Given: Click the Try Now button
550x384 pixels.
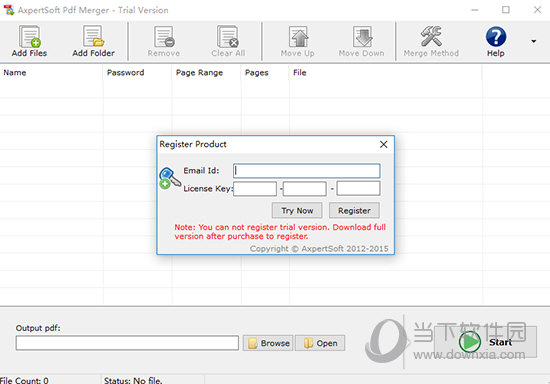Looking at the screenshot, I should pos(297,210).
